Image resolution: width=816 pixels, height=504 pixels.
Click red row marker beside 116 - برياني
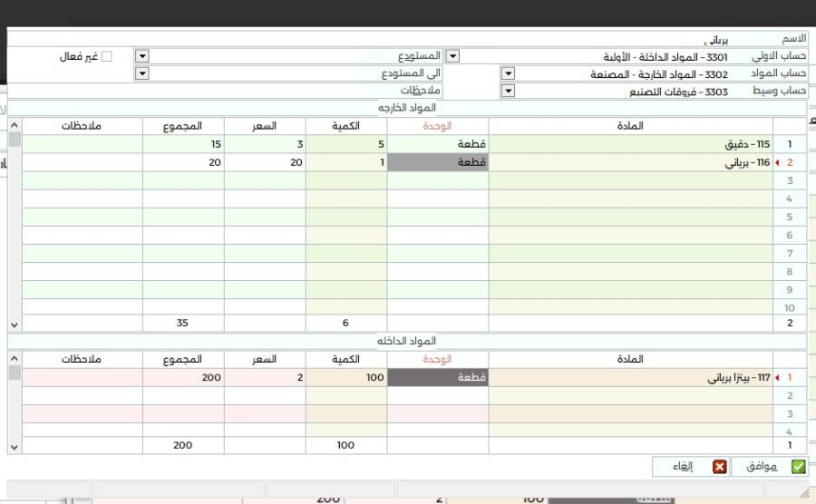tap(778, 163)
